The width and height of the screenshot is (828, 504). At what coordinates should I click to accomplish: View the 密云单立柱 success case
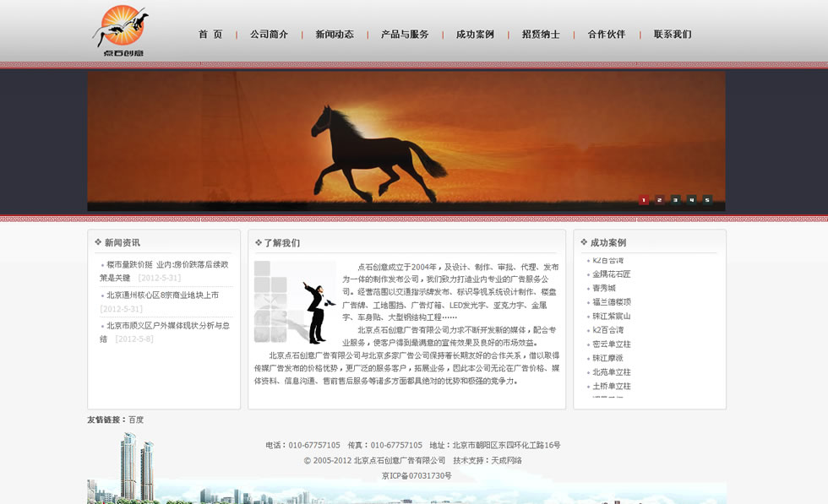tap(611, 344)
